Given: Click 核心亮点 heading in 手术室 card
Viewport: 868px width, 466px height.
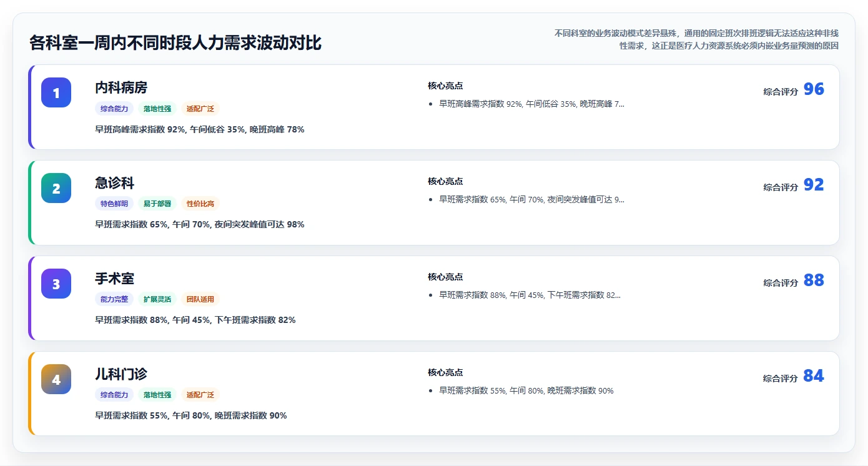Looking at the screenshot, I should 445,277.
